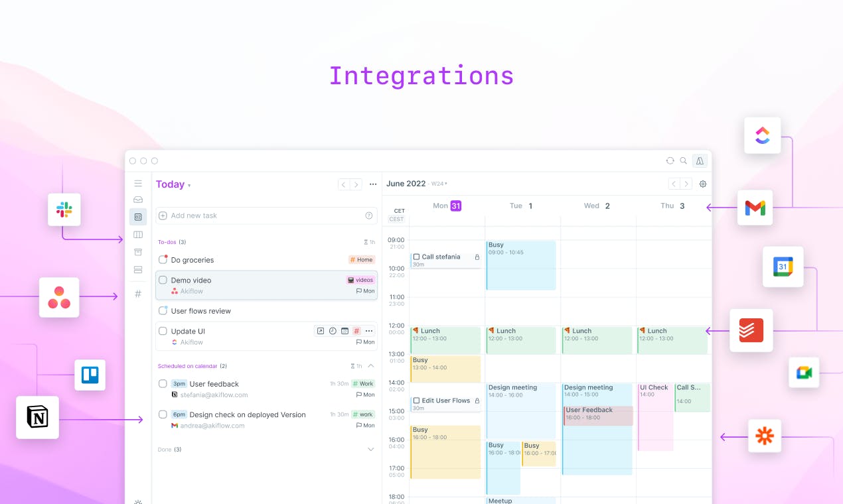Click the Google Calendar integration tile
This screenshot has height=504, width=843.
[783, 267]
